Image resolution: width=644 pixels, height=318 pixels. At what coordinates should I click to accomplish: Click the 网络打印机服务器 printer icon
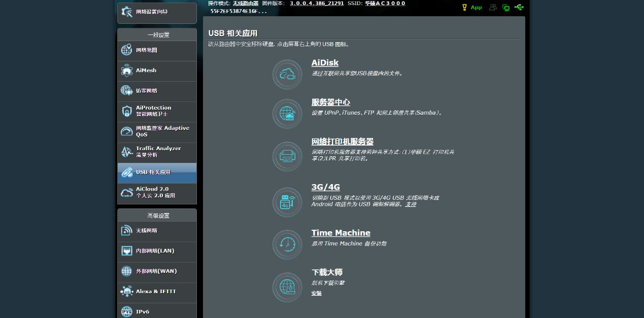pos(287,156)
